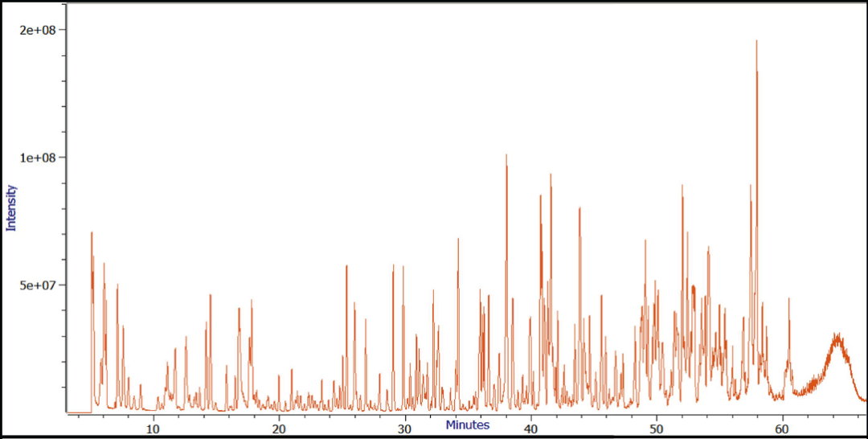Select the 5e+07 y-axis tick label
The width and height of the screenshot is (868, 439).
click(x=36, y=285)
